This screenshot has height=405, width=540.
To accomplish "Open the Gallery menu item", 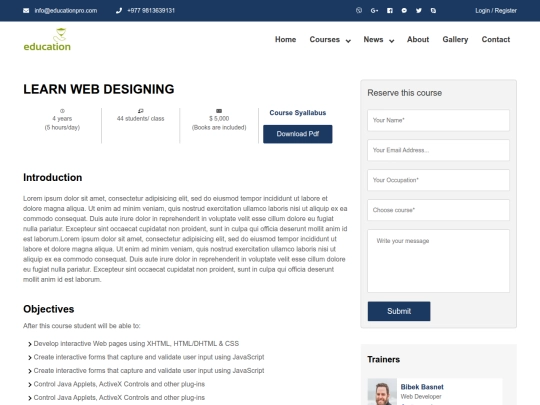I will 455,40.
